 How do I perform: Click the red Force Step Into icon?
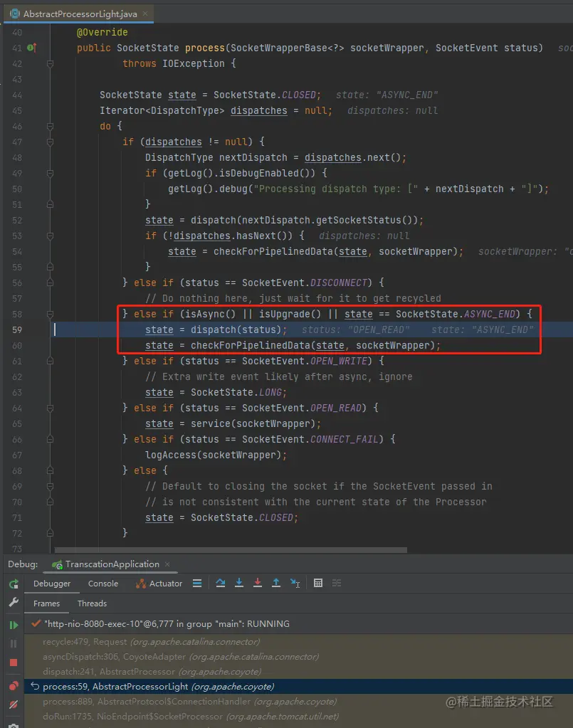click(x=258, y=583)
